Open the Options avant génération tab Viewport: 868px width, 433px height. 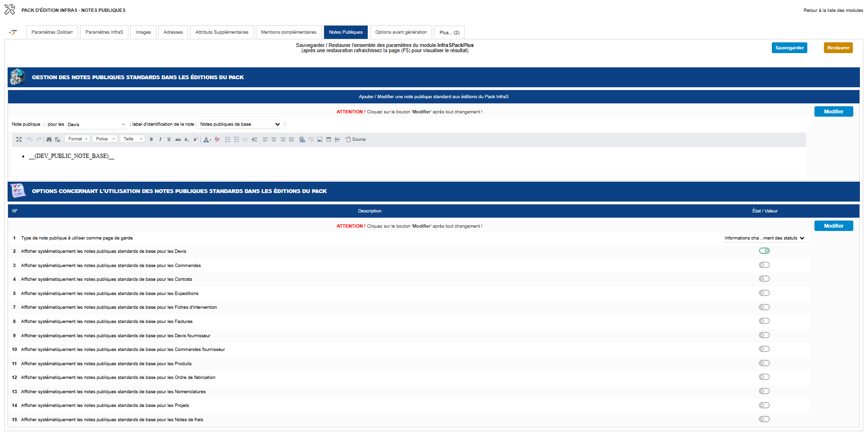[x=401, y=32]
